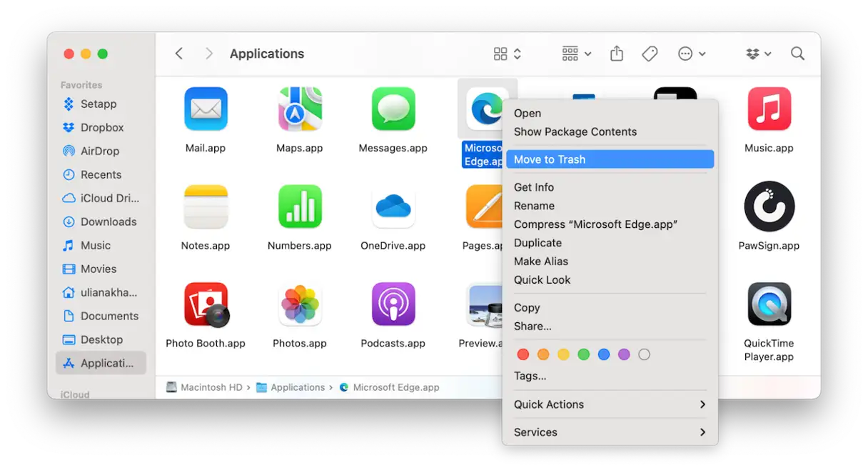Open the Group By dropdown
Image resolution: width=868 pixels, height=468 pixels.
pos(577,54)
